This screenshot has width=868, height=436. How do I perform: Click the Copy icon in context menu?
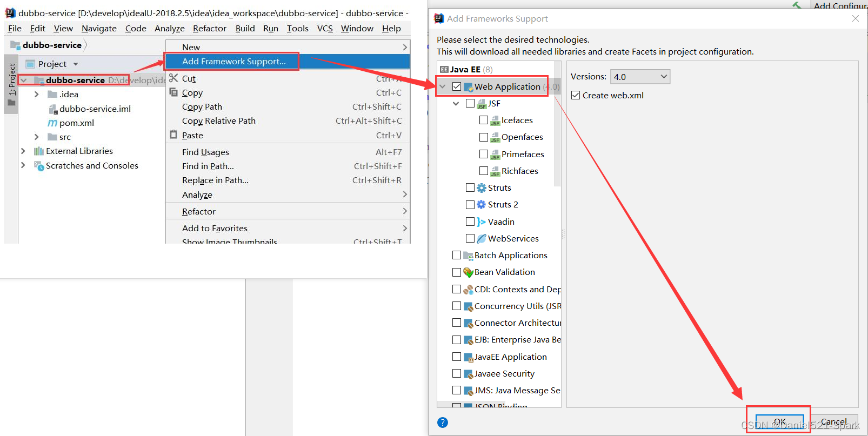[x=173, y=92]
